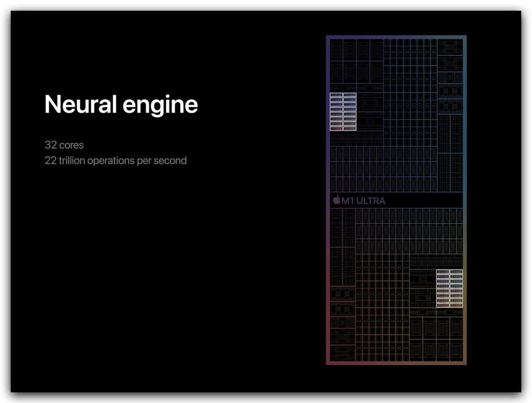The image size is (532, 403).
Task: Click the number "22" in specs
Action: [x=50, y=160]
